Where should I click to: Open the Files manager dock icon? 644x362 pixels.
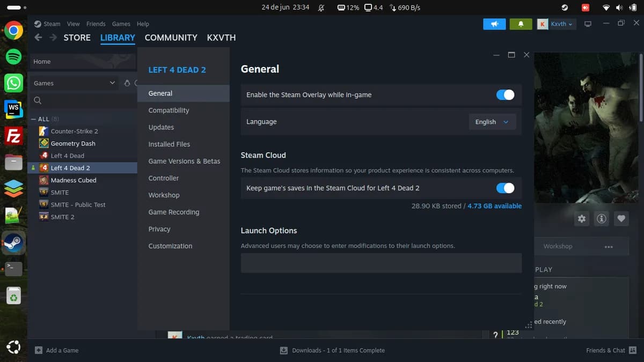tap(13, 162)
